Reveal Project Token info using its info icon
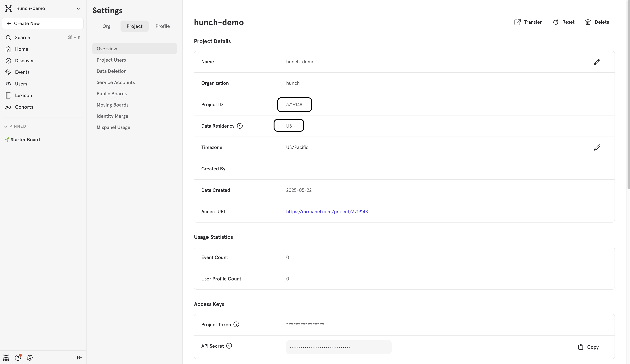630x364 pixels. coord(236,324)
